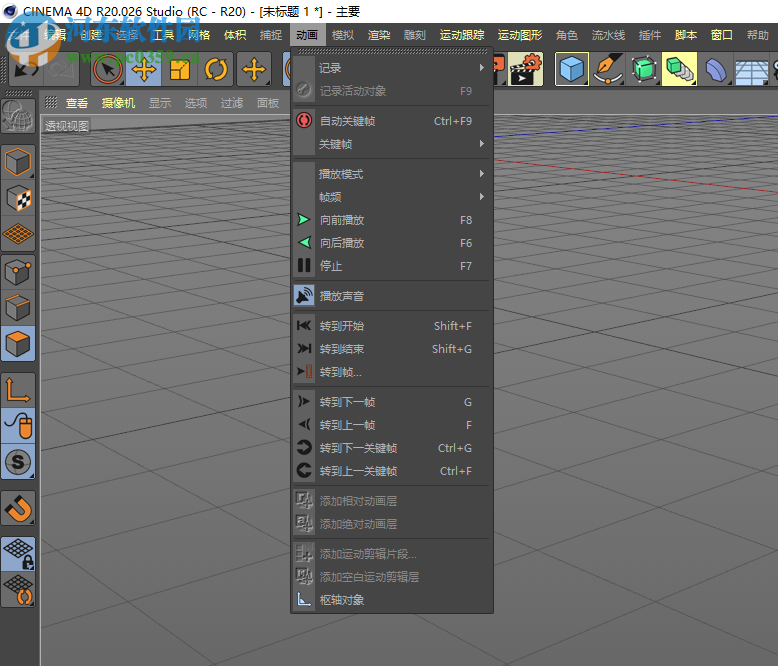Screen dimensions: 778x666
Task: Open the 帮助 menu
Action: (x=758, y=35)
